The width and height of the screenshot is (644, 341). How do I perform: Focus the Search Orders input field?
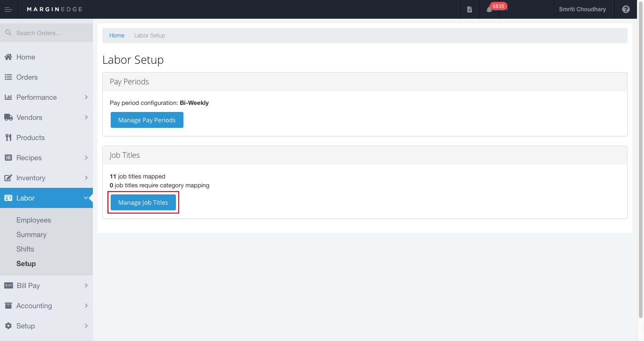coord(46,33)
